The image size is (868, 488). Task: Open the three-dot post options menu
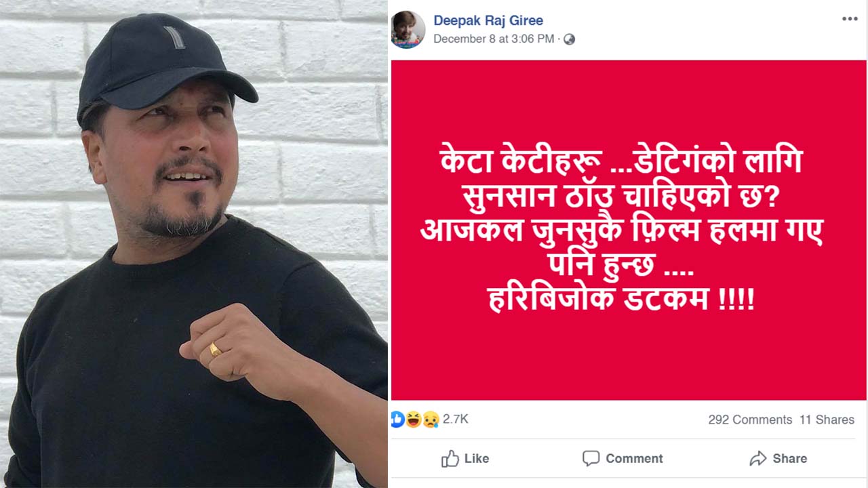(x=850, y=19)
